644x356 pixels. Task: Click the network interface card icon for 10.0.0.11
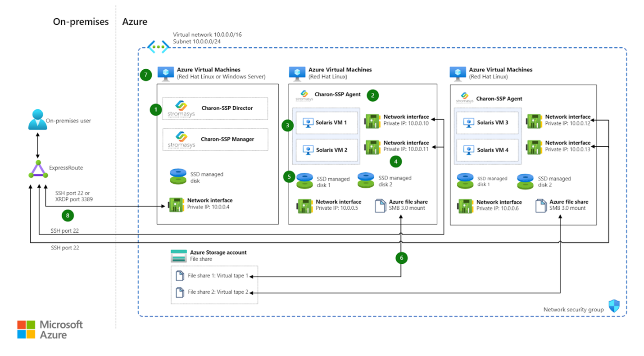(372, 147)
